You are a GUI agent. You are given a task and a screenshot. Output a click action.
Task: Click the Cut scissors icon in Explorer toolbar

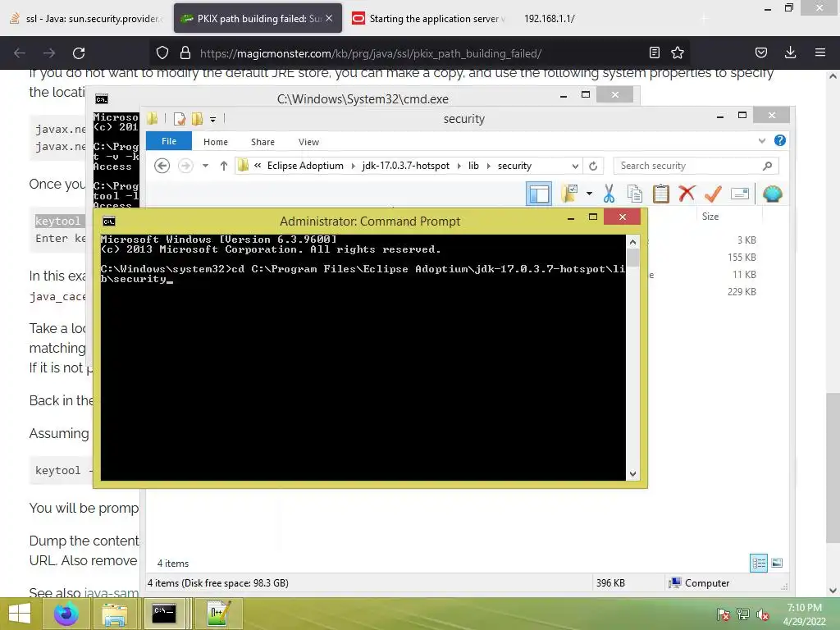(x=609, y=194)
